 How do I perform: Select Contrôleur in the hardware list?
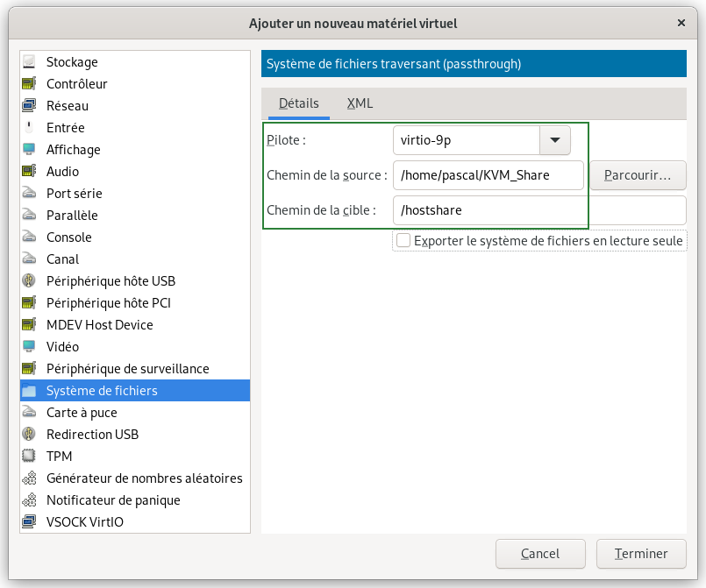pos(135,83)
